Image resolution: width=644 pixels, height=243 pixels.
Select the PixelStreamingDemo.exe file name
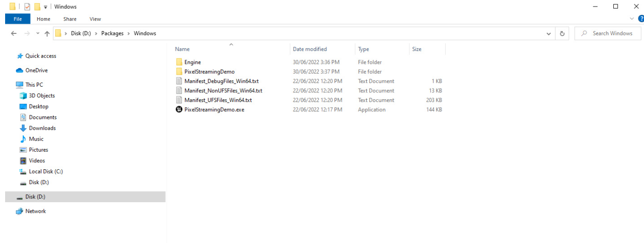pyautogui.click(x=214, y=110)
